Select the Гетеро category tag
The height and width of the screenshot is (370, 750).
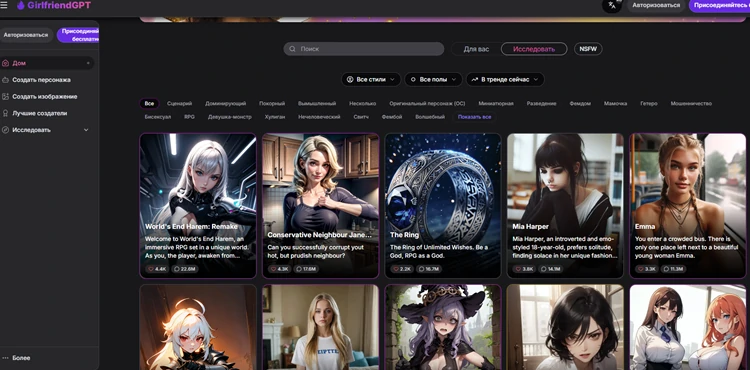[x=649, y=103]
